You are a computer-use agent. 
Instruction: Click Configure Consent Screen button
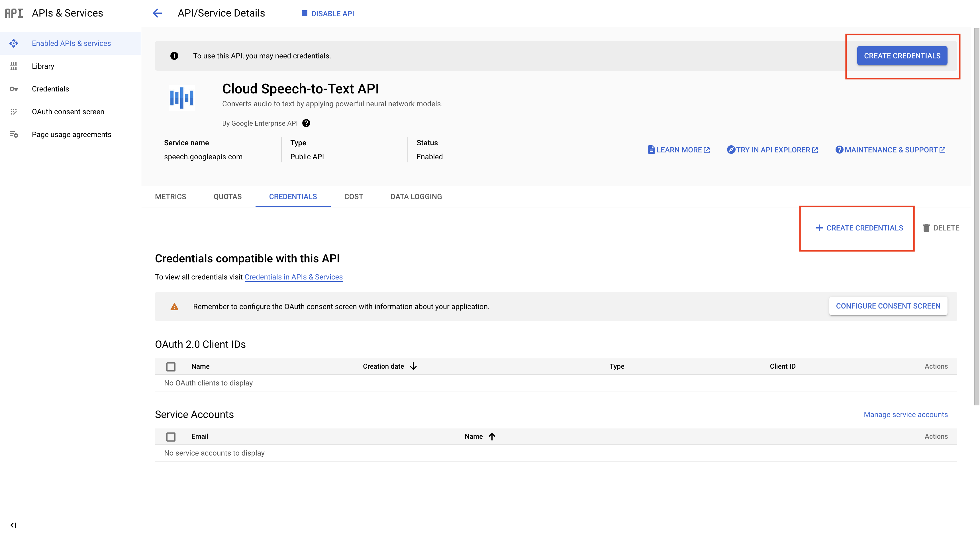[x=888, y=306]
